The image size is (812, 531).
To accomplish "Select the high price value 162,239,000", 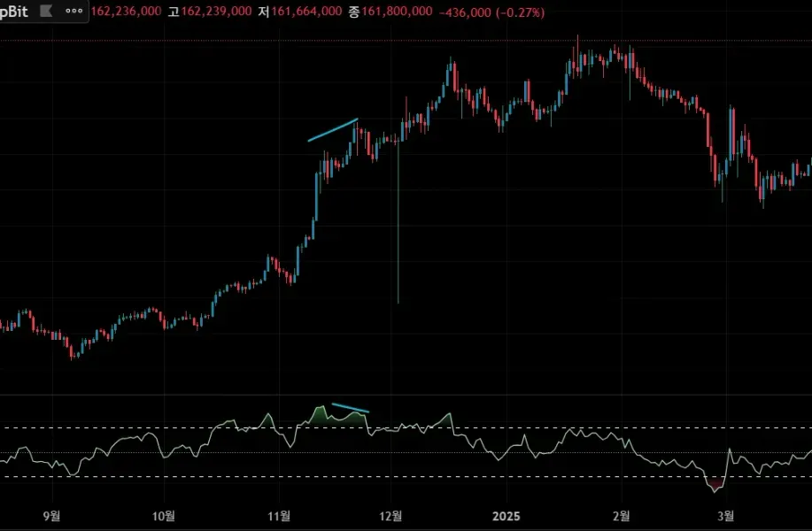I will tap(216, 12).
